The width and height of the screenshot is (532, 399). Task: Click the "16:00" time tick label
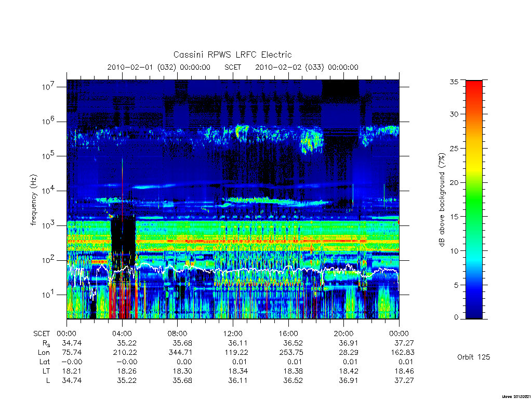coord(288,334)
